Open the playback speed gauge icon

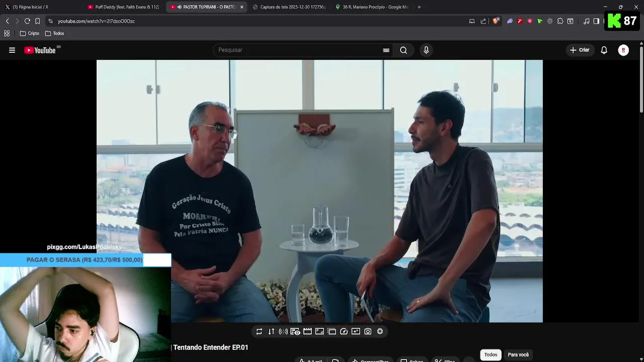click(x=344, y=331)
